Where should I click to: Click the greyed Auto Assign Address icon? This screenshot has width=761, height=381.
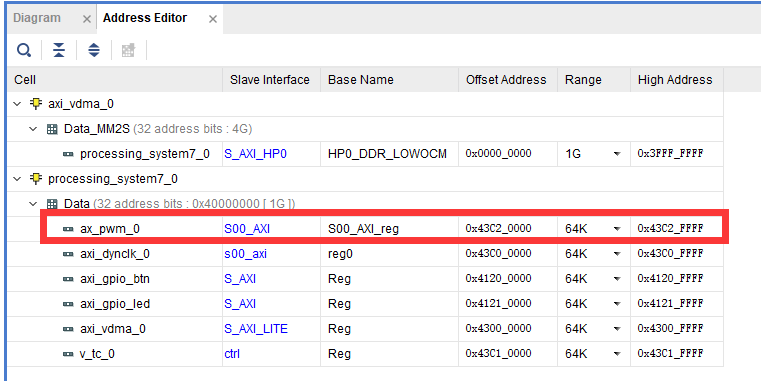128,50
